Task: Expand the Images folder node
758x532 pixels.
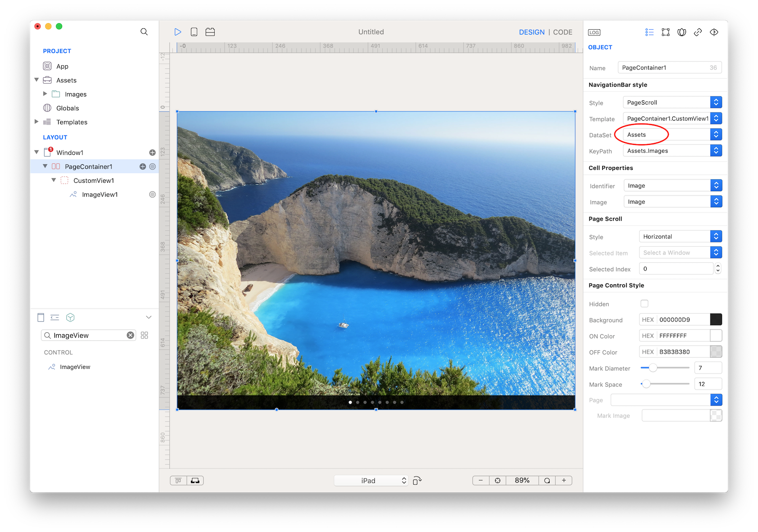Action: click(x=45, y=94)
